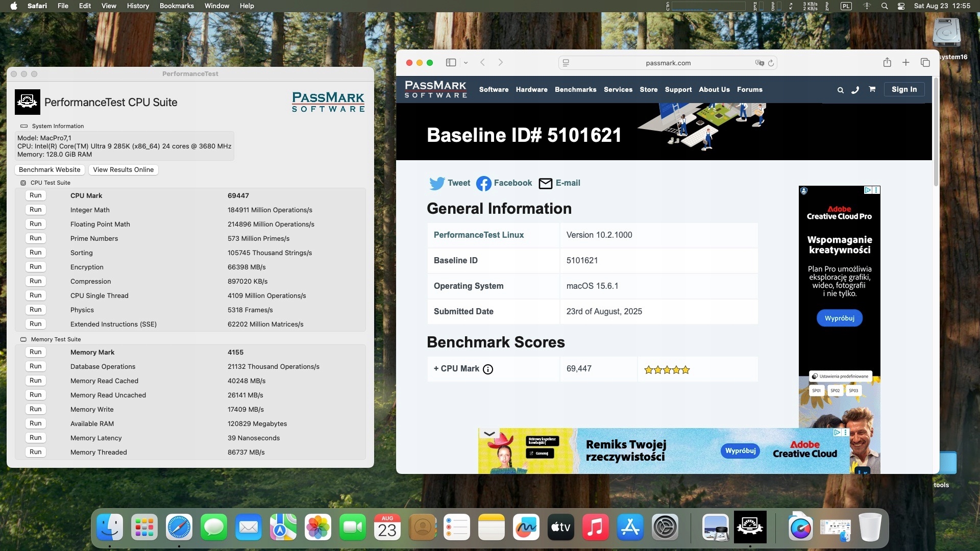
Task: Expand the + CPU Mark scores row
Action: [x=456, y=369]
